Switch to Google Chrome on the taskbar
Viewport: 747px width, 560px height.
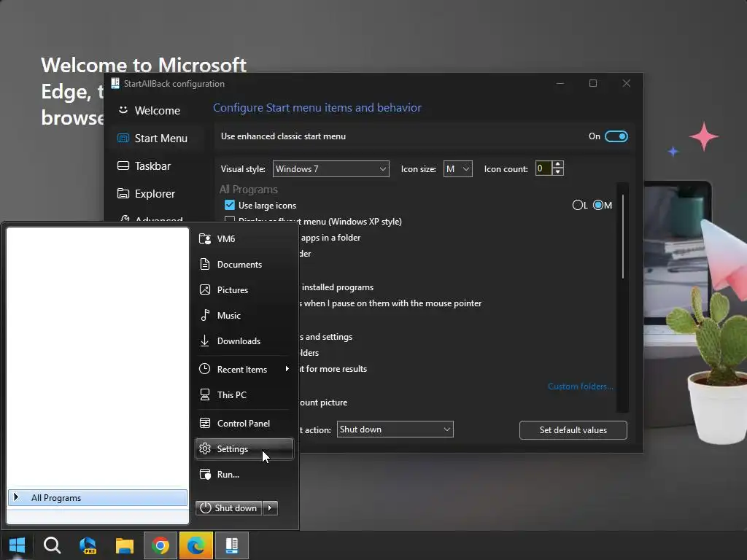click(160, 545)
